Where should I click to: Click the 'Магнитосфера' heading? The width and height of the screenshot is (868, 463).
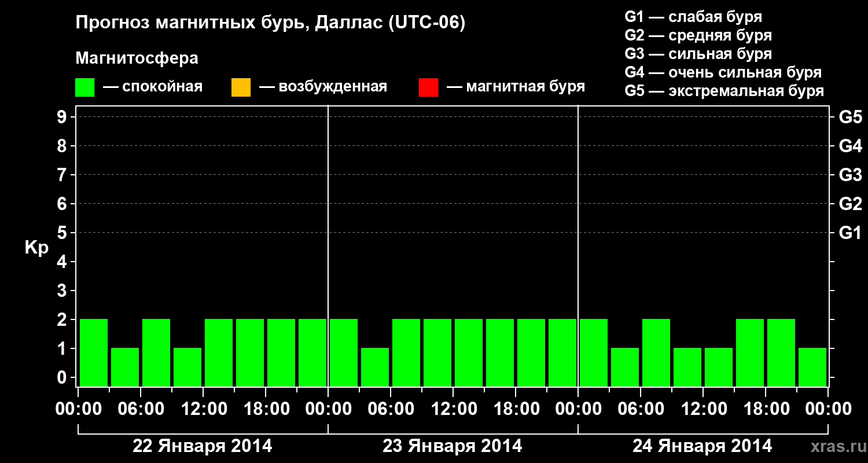tap(137, 58)
